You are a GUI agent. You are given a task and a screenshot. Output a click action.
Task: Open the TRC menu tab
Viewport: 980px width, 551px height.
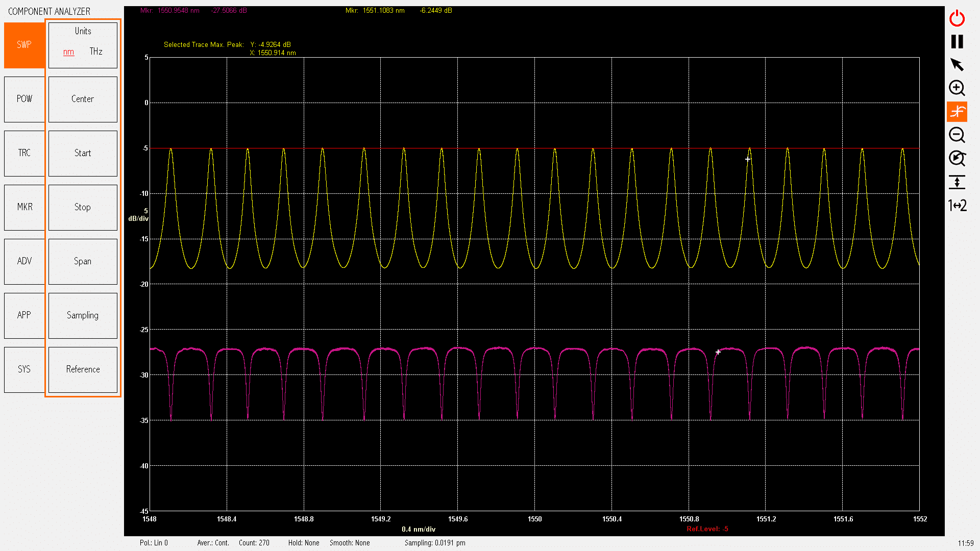(x=24, y=153)
